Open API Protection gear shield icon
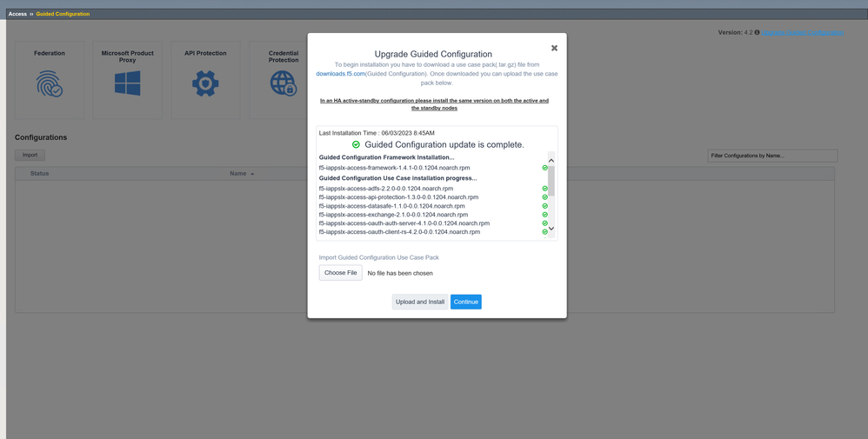Screen dimensions: 868x439 tap(205, 83)
